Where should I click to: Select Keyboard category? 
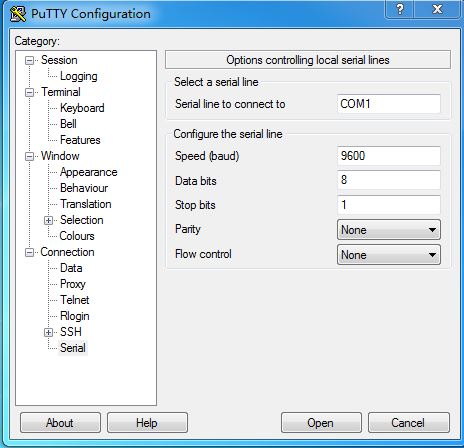point(82,108)
